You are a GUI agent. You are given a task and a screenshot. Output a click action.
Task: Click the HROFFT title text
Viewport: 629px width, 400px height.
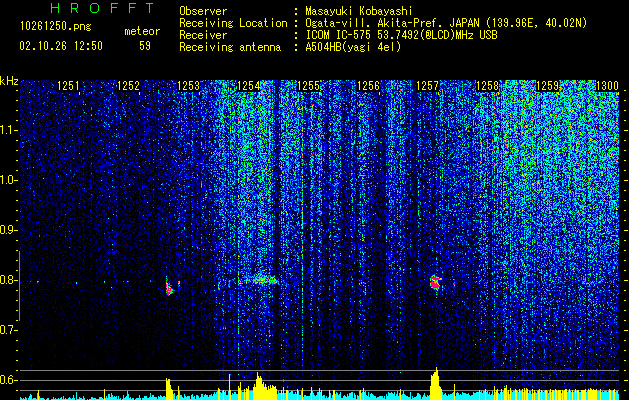103,8
